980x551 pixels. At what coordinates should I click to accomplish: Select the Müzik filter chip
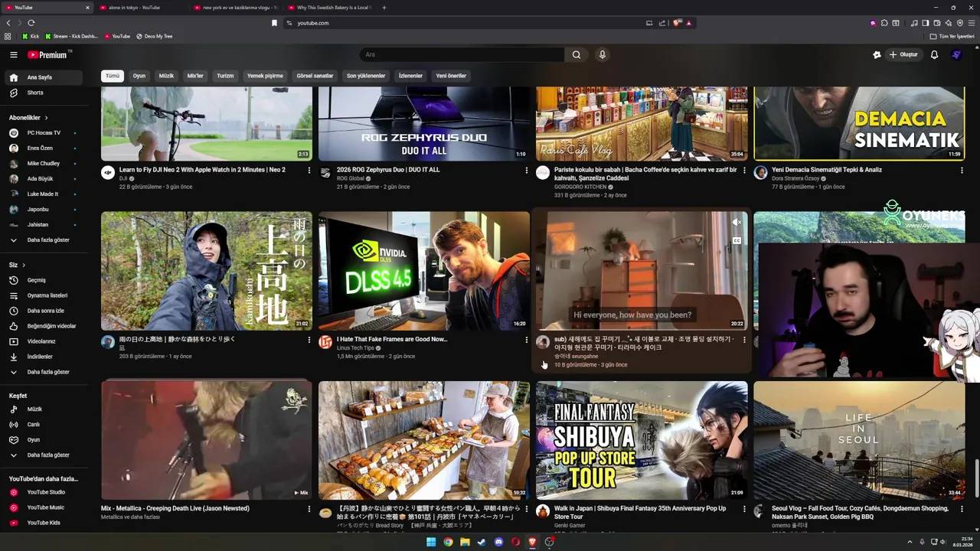pyautogui.click(x=166, y=76)
